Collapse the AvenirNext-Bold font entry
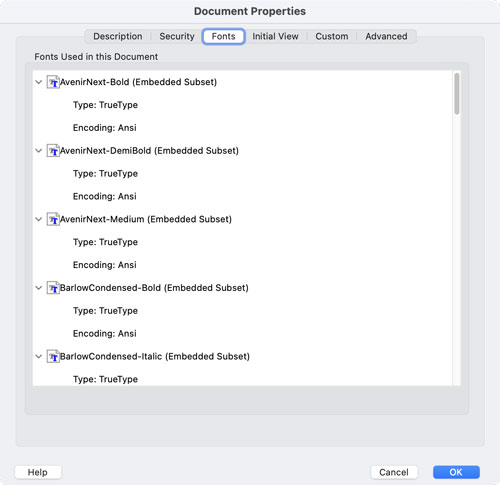Viewport: 500px width, 485px height. pos(39,82)
